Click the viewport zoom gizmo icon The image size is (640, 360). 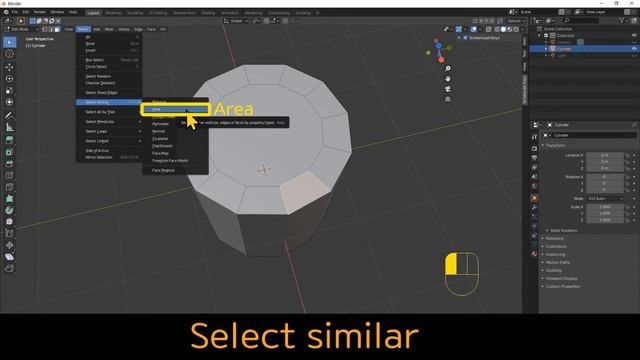click(x=448, y=69)
